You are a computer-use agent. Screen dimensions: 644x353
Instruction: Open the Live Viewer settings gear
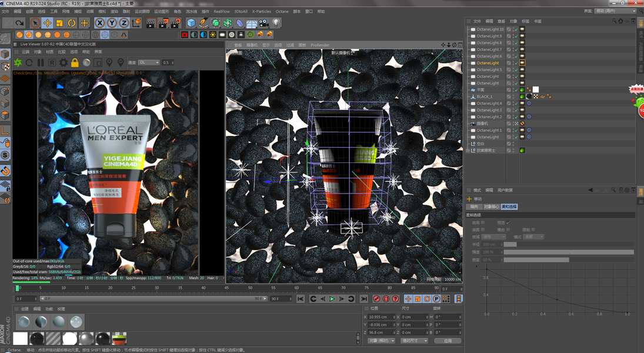[x=64, y=62]
